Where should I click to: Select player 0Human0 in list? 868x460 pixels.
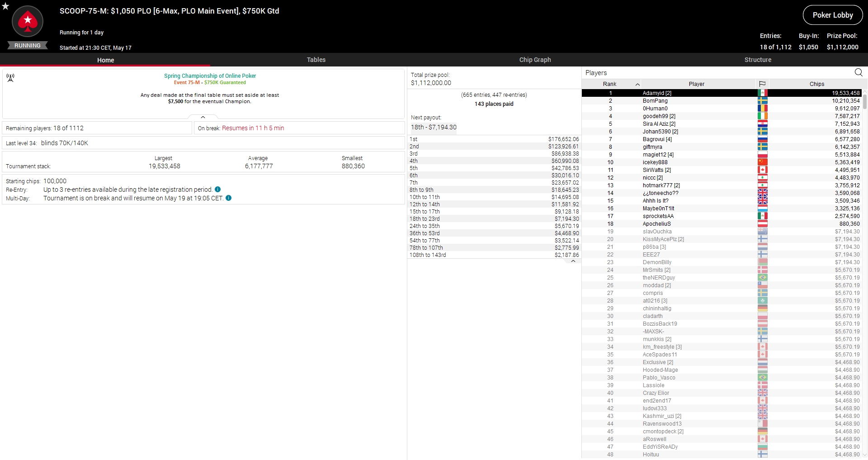click(x=722, y=109)
